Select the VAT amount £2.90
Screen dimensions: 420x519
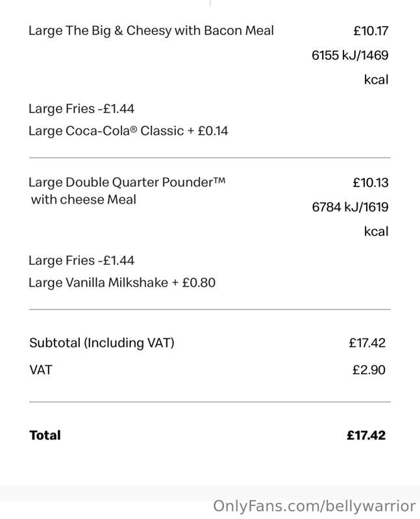[x=369, y=370]
